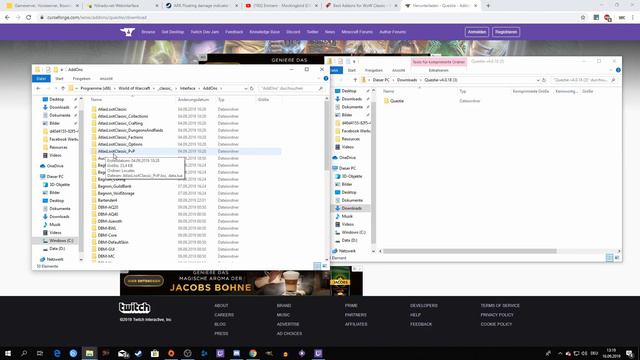Open Knowledge Base in CurseForge nav
The image size is (640, 360).
point(264,32)
